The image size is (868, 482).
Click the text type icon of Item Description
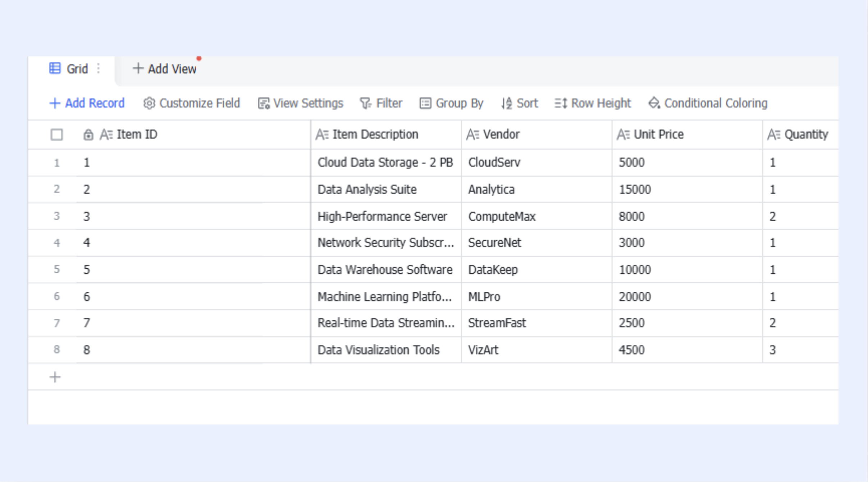(322, 135)
